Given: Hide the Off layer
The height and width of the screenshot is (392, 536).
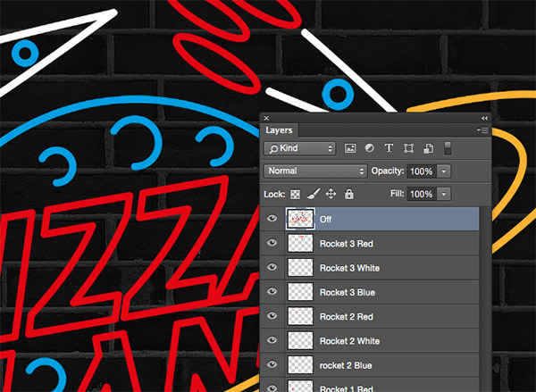Looking at the screenshot, I should pyautogui.click(x=272, y=219).
